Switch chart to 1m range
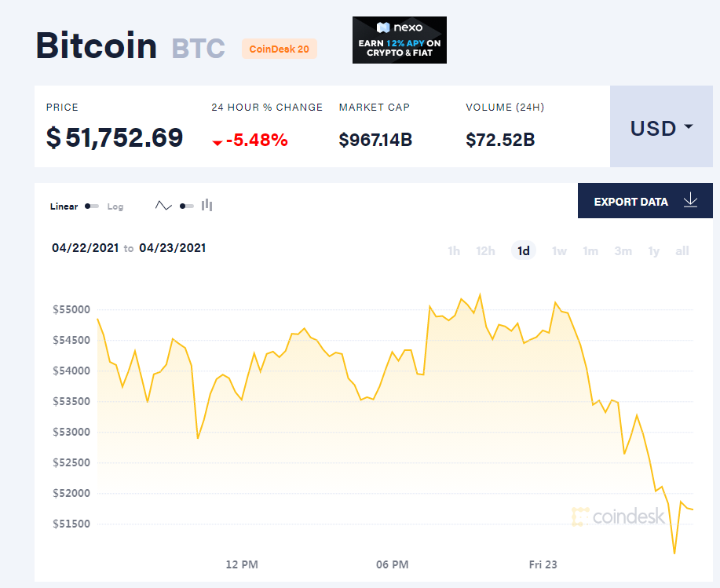 pyautogui.click(x=590, y=251)
